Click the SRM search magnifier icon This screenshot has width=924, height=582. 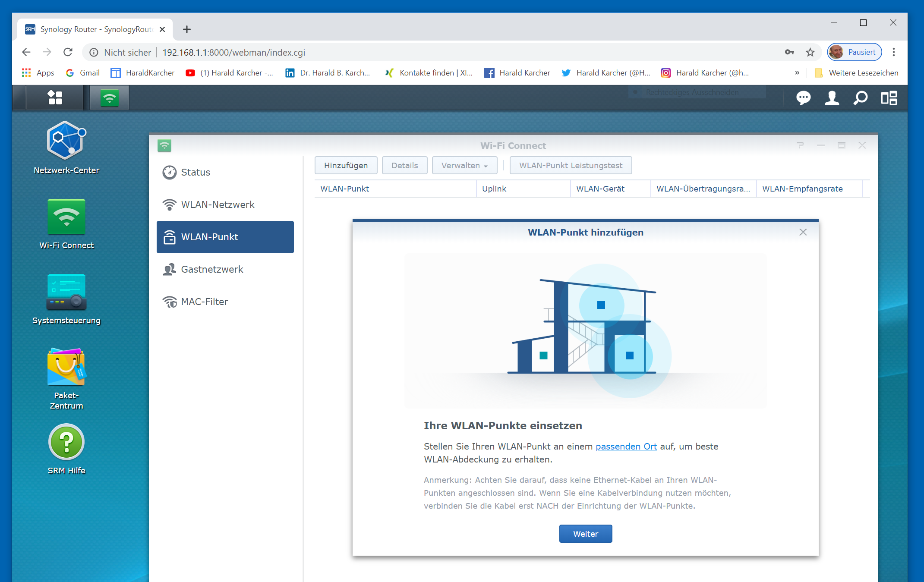point(860,98)
